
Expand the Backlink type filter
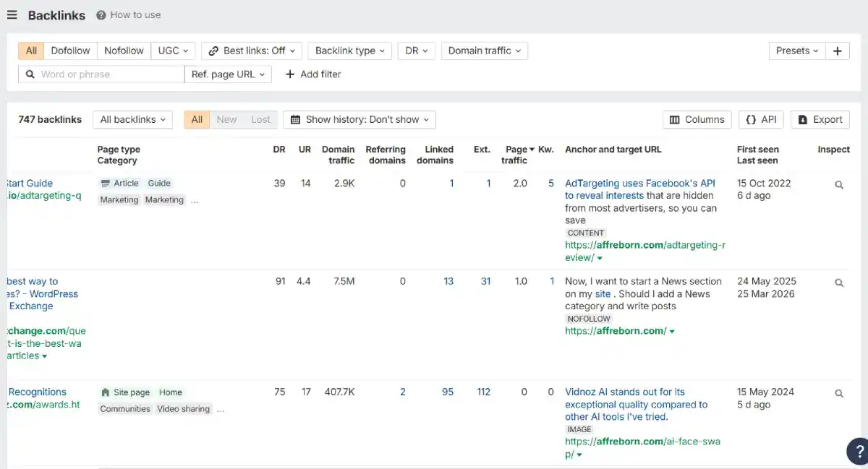(350, 51)
